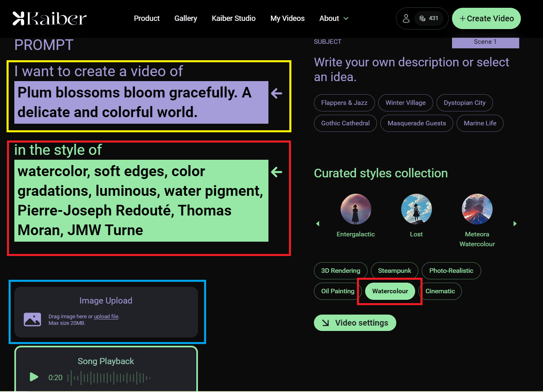
Task: Toggle the Oil Painting style chip
Action: (x=337, y=291)
